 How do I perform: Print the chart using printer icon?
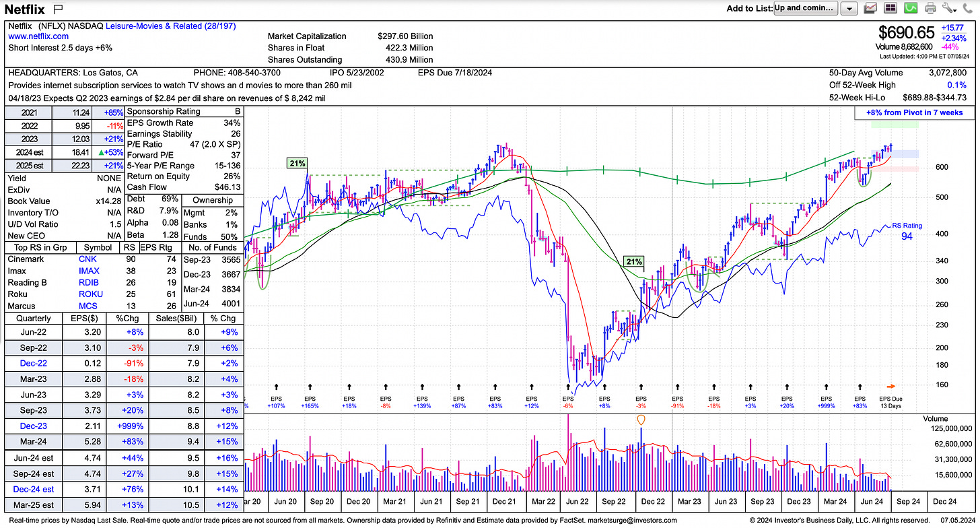pos(931,8)
